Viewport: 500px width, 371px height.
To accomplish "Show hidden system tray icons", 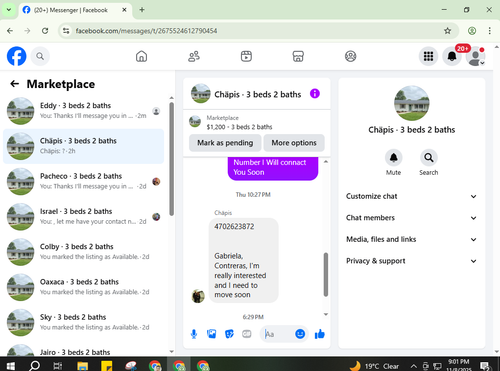I will (413, 366).
